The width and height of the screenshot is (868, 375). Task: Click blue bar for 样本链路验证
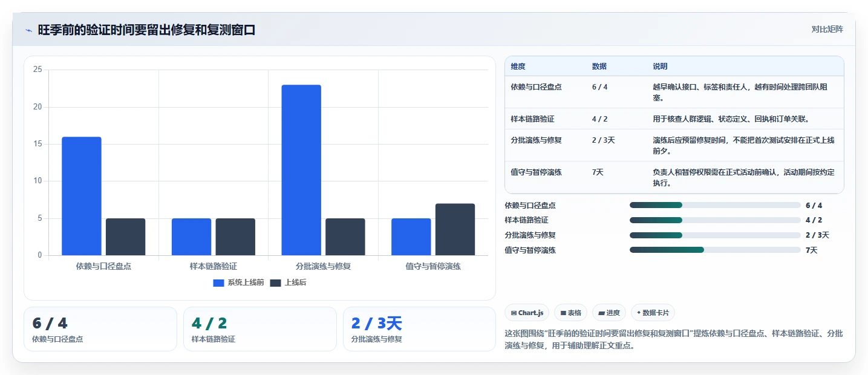(191, 236)
